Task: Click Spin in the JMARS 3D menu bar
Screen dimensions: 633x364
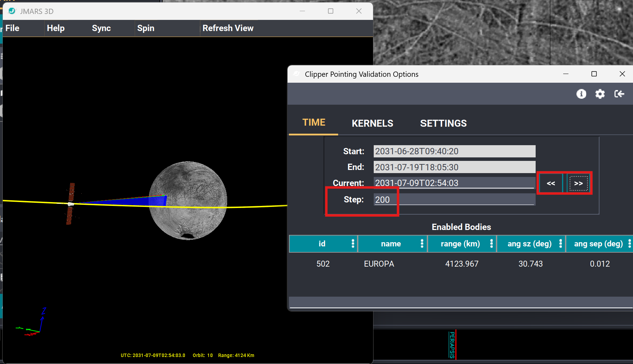Action: click(146, 28)
